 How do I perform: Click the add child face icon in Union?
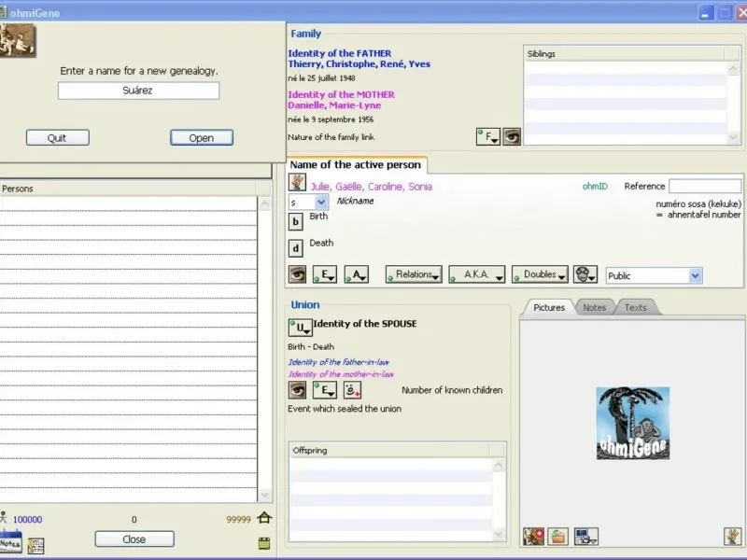[352, 390]
